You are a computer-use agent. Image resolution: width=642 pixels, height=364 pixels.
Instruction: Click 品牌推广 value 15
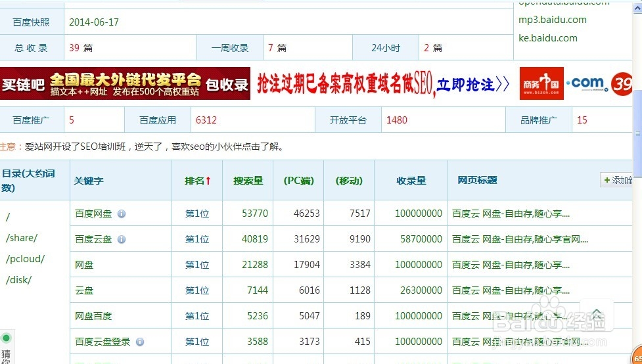pyautogui.click(x=582, y=120)
